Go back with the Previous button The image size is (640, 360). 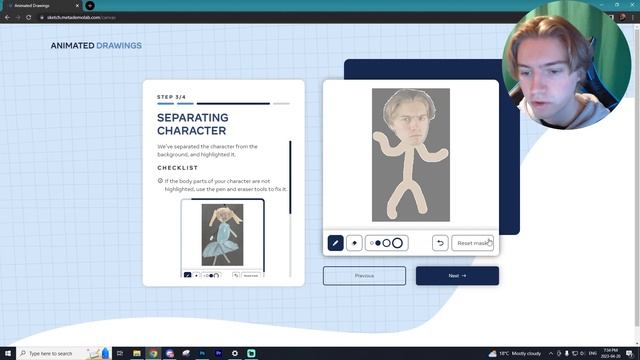pyautogui.click(x=364, y=276)
